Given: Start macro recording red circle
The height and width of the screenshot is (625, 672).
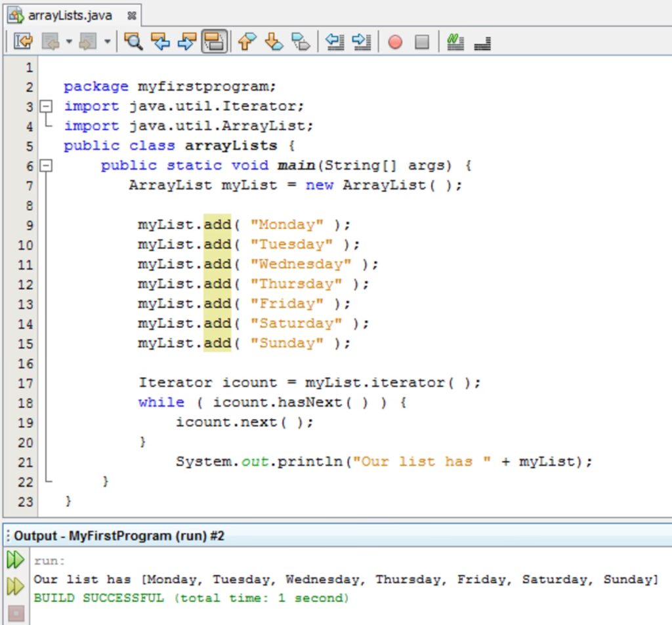Looking at the screenshot, I should (x=395, y=43).
